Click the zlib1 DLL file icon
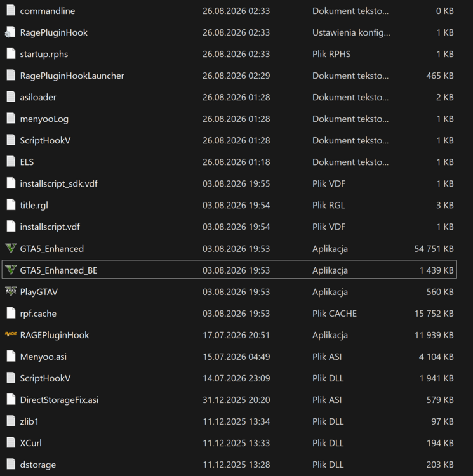473x476 pixels. point(11,421)
